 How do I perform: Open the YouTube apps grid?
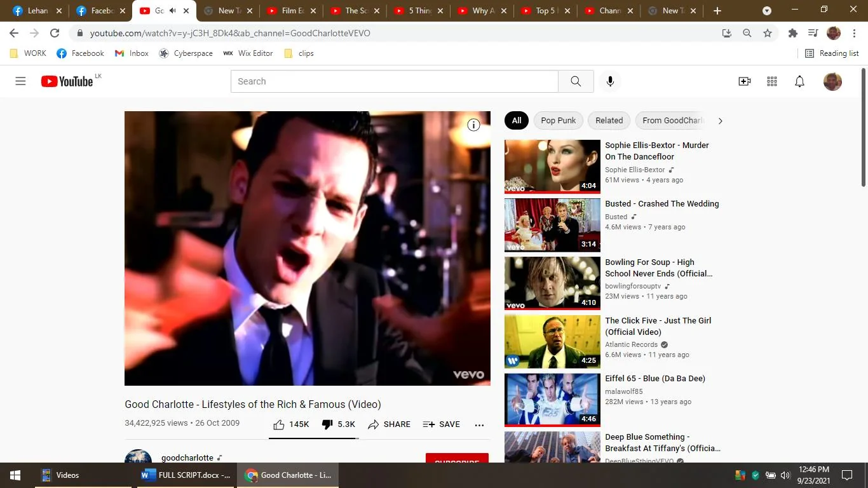click(x=772, y=81)
